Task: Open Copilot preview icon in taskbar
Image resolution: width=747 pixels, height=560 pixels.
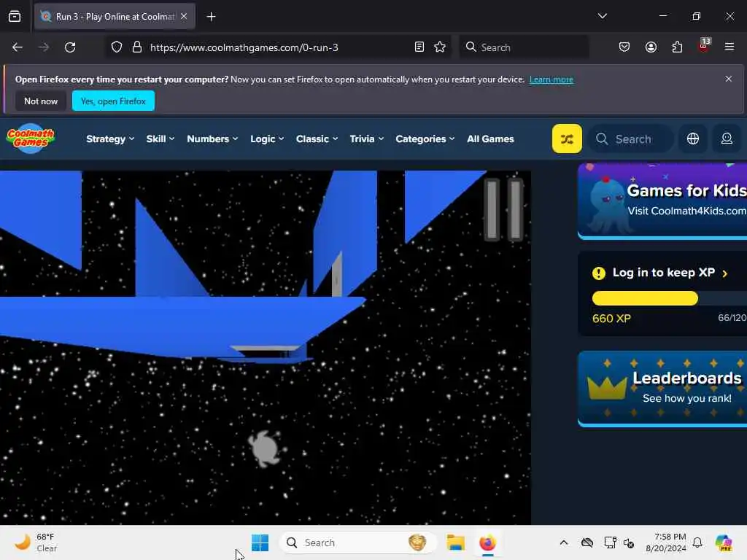Action: [x=724, y=542]
